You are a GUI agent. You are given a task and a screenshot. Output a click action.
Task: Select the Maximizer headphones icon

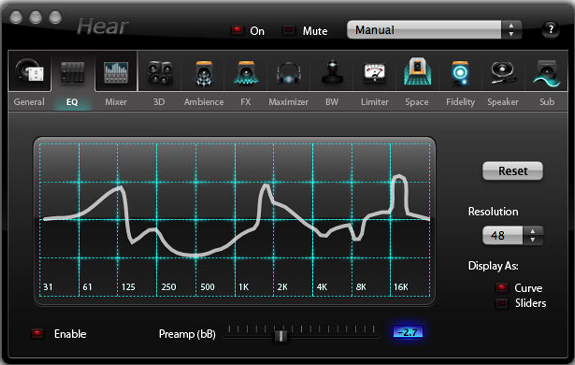289,73
